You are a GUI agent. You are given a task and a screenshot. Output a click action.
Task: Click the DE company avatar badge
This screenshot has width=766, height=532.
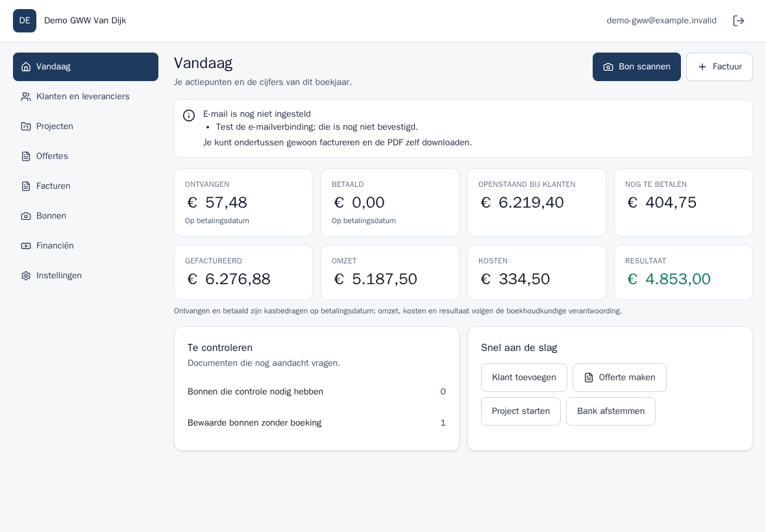[x=25, y=21]
